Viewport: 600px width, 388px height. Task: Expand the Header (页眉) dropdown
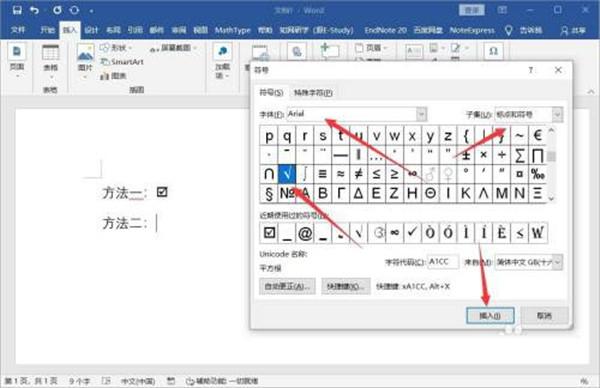pos(385,48)
